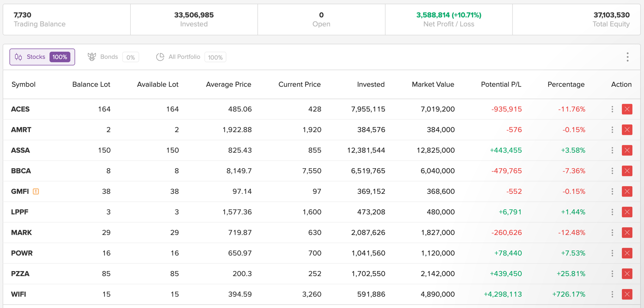Open the three-dot menu for MARK row
Image resolution: width=644 pixels, height=308 pixels.
612,232
